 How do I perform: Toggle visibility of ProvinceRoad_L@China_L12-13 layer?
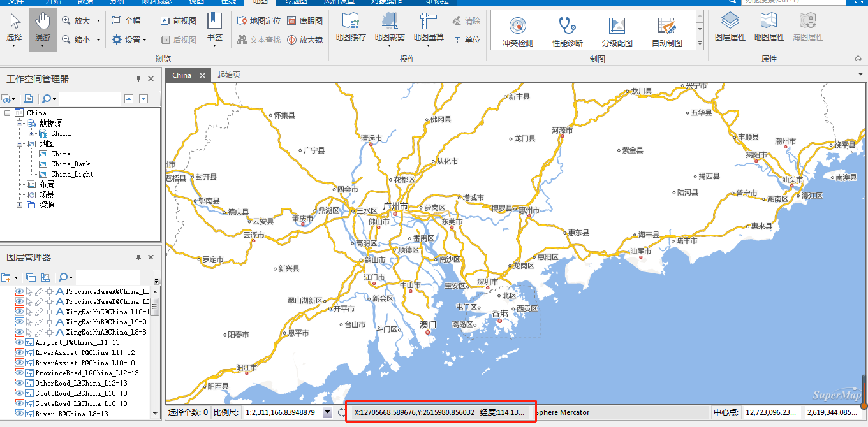coord(20,373)
